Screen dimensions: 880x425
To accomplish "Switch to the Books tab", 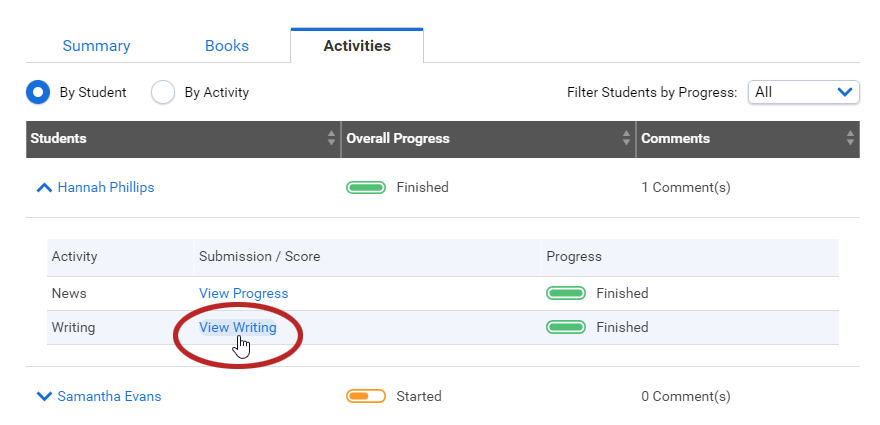I will 227,45.
